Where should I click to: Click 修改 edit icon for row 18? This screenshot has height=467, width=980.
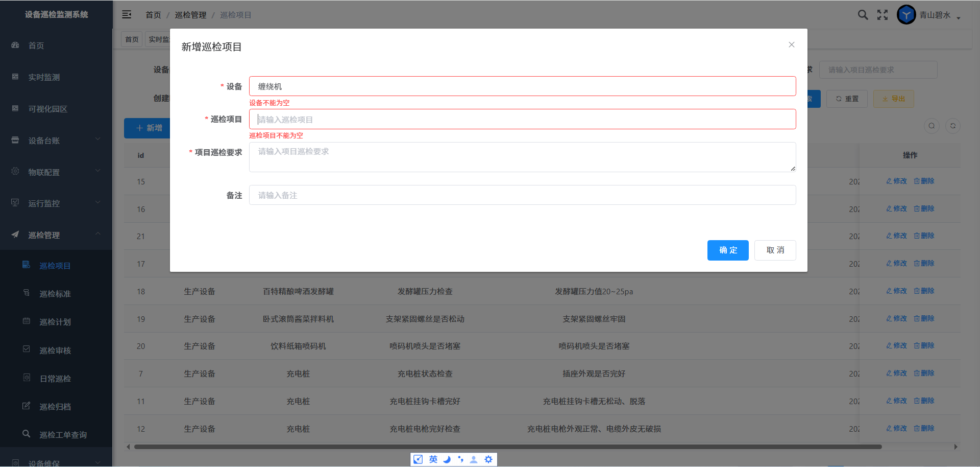point(896,291)
